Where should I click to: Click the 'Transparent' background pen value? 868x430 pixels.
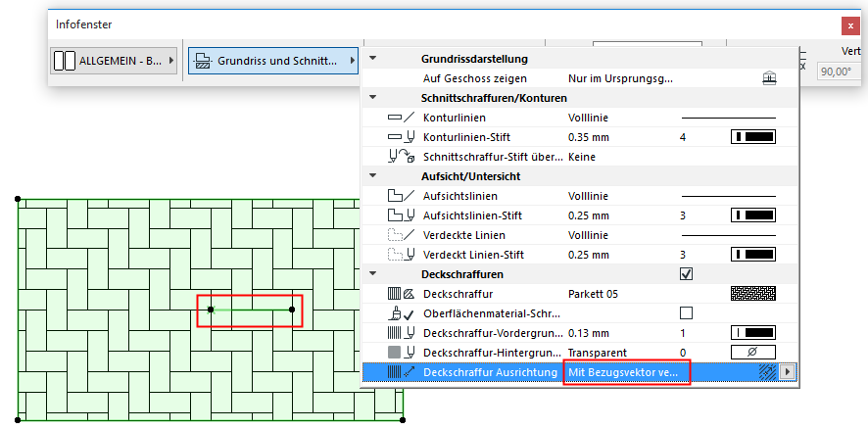pos(598,353)
